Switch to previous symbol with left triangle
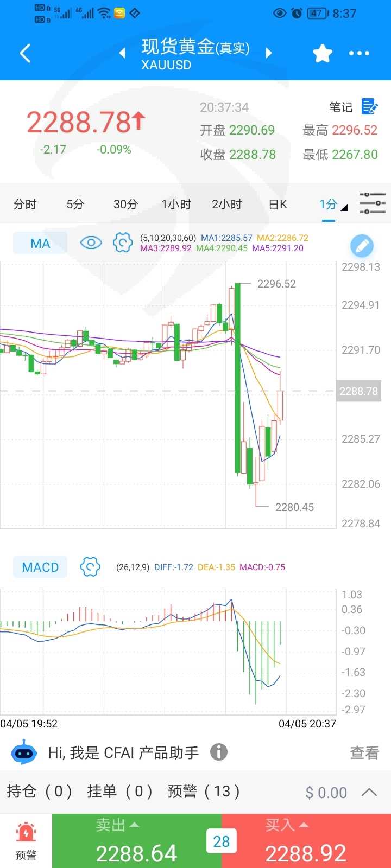Viewport: 391px width, 868px height. [122, 53]
